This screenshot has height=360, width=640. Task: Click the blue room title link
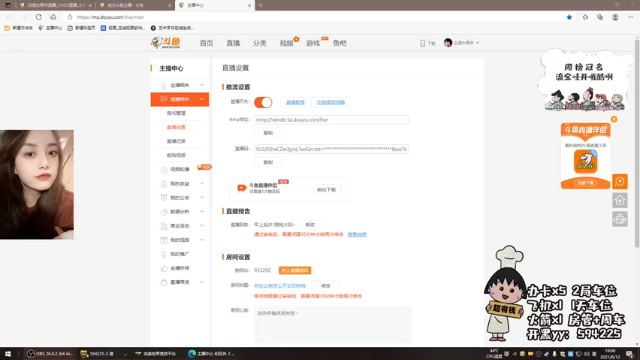(280, 286)
